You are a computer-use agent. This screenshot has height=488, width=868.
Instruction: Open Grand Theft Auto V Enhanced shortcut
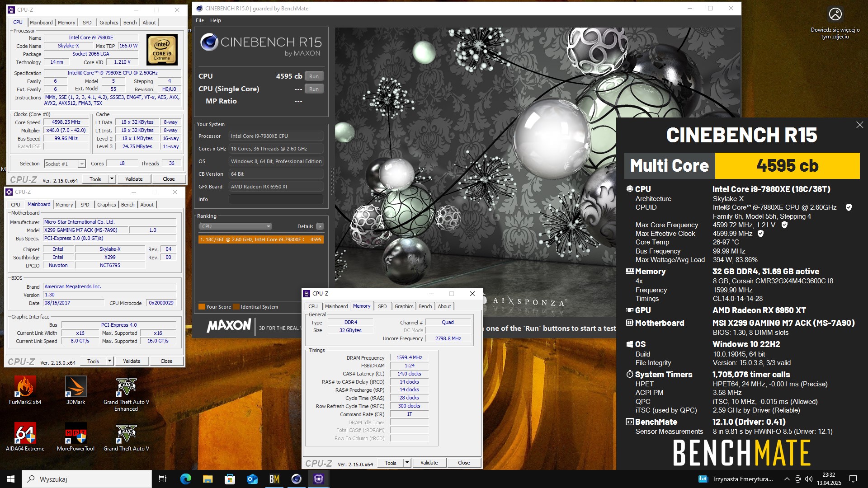pos(126,393)
